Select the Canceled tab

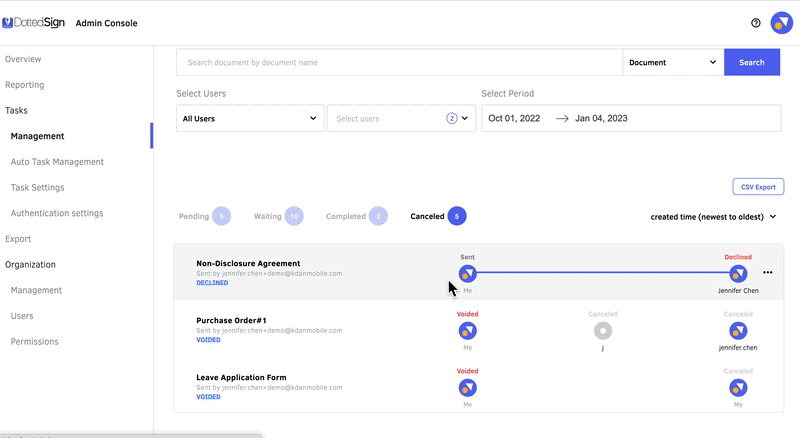tap(438, 216)
